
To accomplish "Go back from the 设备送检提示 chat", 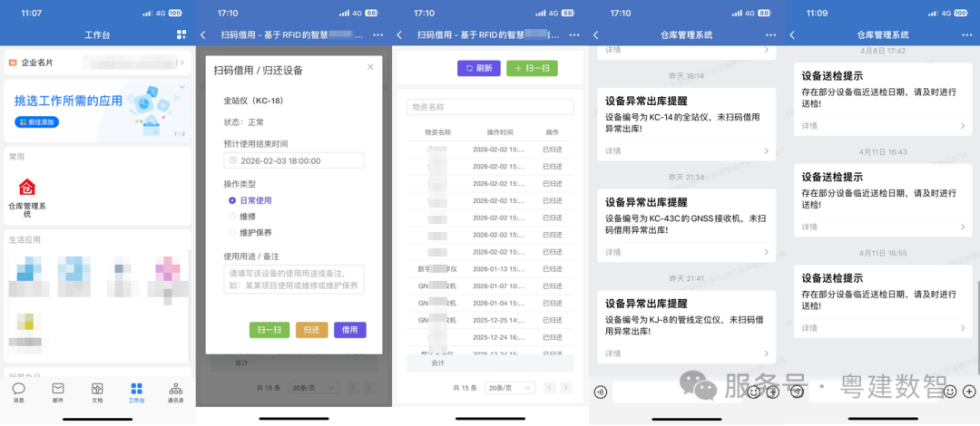I will pos(792,35).
